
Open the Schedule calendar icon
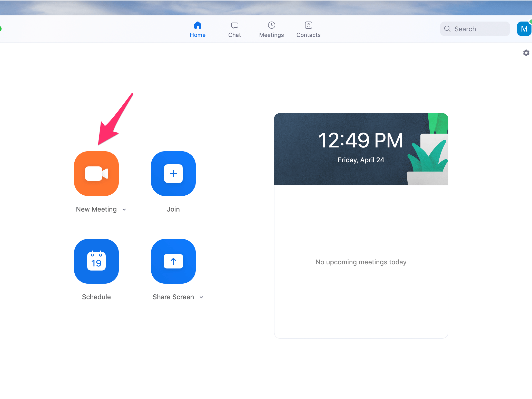click(96, 261)
